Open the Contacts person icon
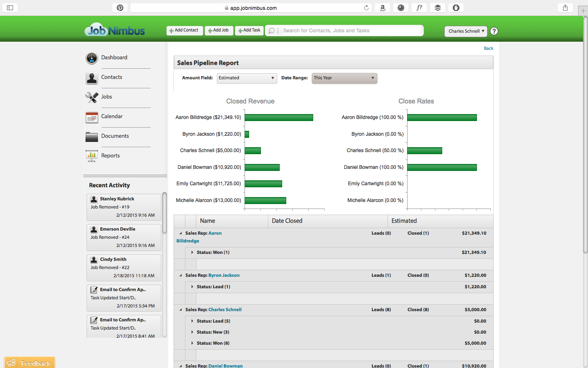This screenshot has height=368, width=588. pos(92,78)
